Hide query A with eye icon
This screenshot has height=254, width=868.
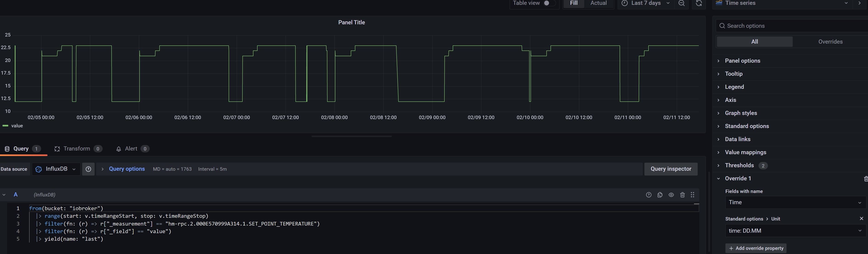point(671,195)
